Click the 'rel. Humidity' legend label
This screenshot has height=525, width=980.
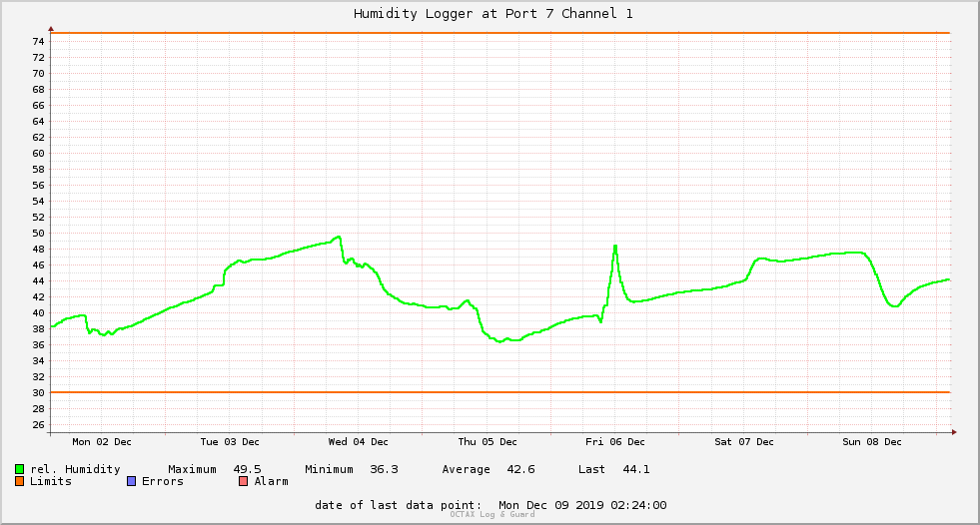point(75,469)
